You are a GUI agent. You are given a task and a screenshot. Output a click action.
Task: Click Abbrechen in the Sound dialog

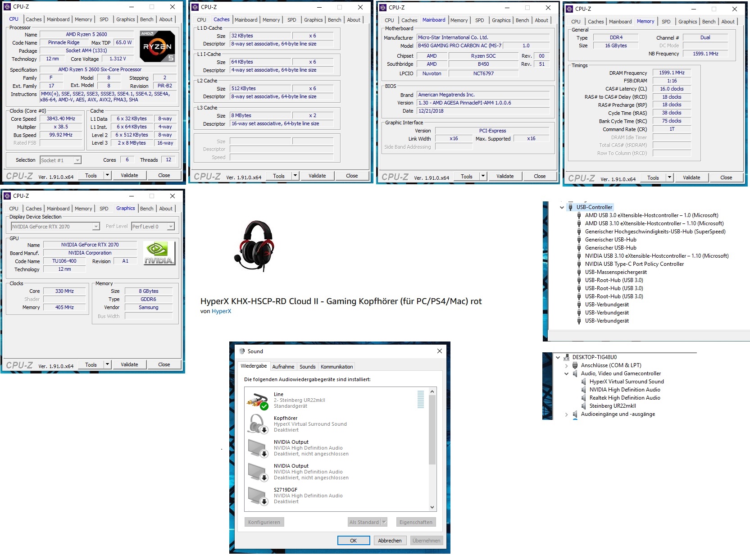390,541
